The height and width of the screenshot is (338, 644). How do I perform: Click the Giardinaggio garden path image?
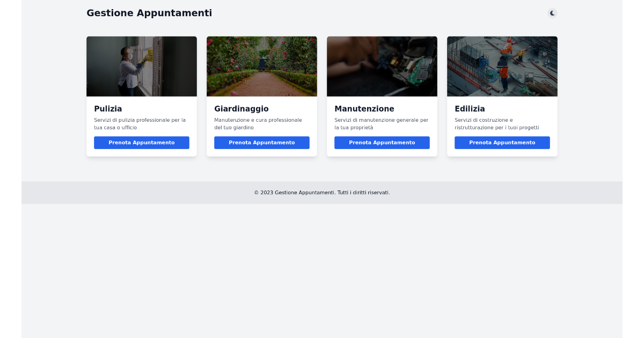coord(261,66)
